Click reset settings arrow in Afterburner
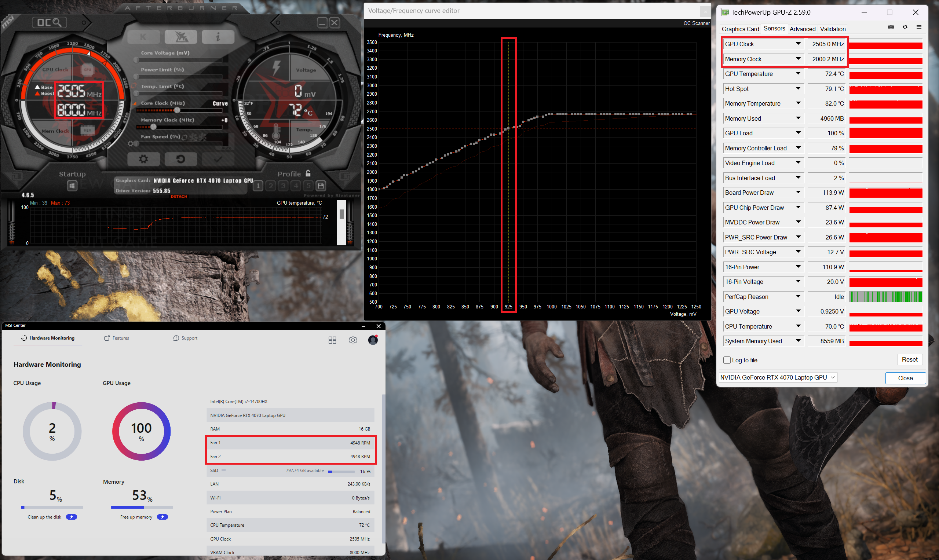939x560 pixels. coord(180,159)
